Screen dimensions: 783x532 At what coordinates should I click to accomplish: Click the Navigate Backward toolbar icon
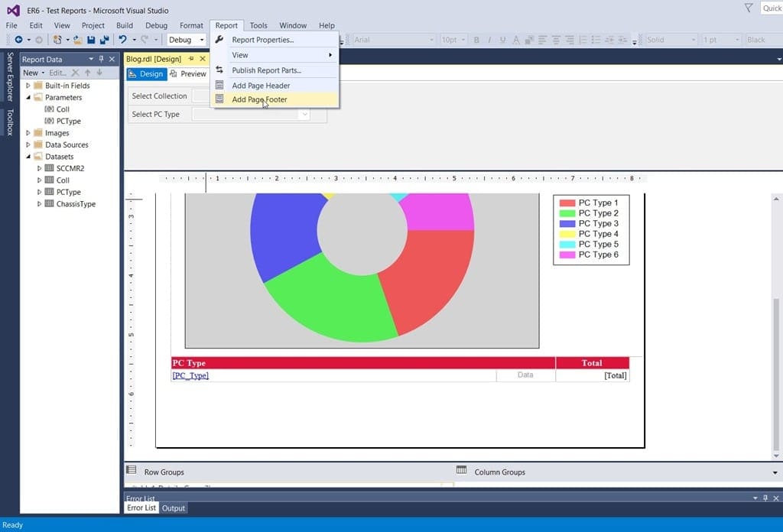pyautogui.click(x=18, y=40)
